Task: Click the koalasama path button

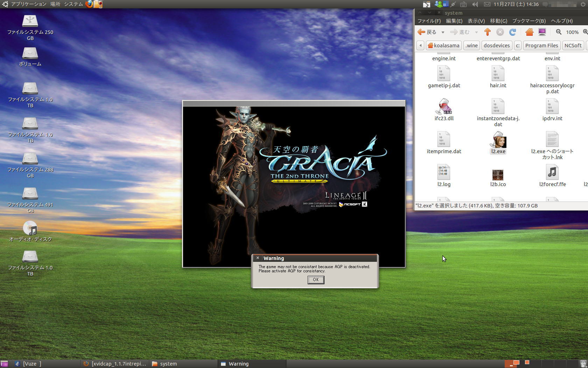Action: (443, 46)
